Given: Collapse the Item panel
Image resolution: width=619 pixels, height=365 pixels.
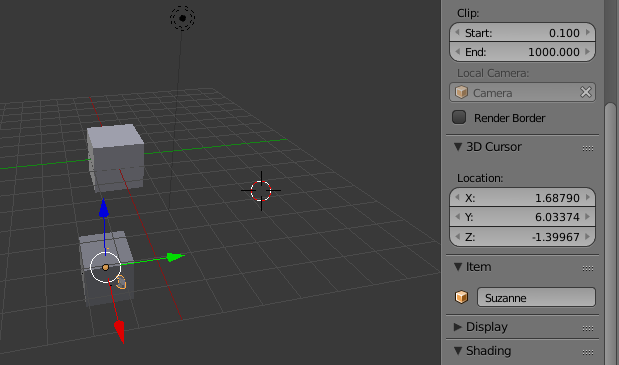Looking at the screenshot, I should coord(458,267).
